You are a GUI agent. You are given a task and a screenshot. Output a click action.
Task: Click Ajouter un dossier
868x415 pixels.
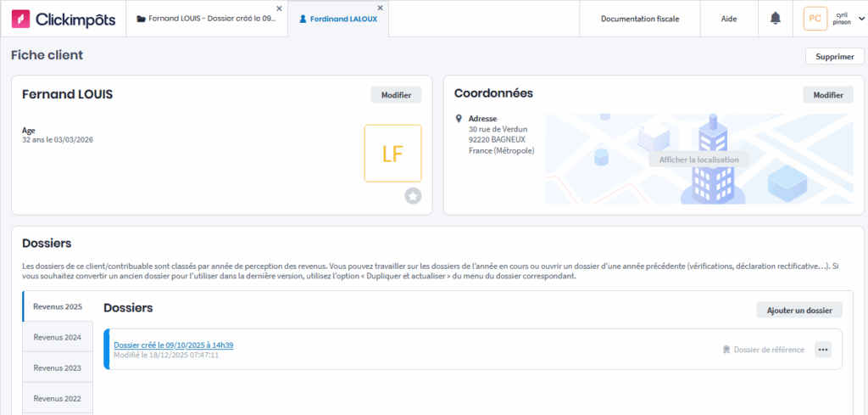point(799,311)
